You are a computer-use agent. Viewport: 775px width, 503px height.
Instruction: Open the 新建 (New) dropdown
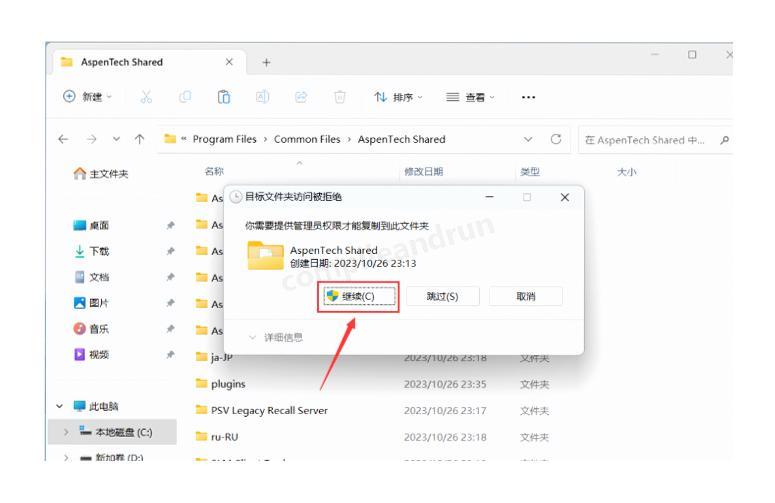(x=88, y=97)
